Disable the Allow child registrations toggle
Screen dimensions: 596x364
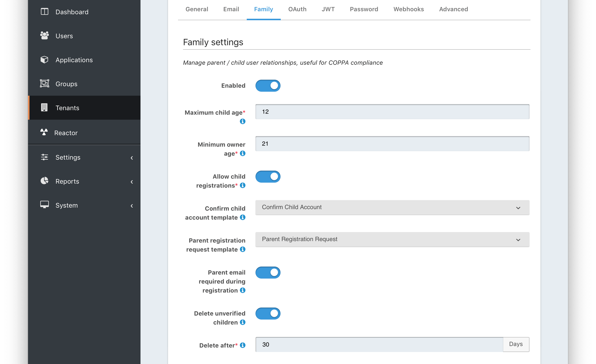point(268,176)
